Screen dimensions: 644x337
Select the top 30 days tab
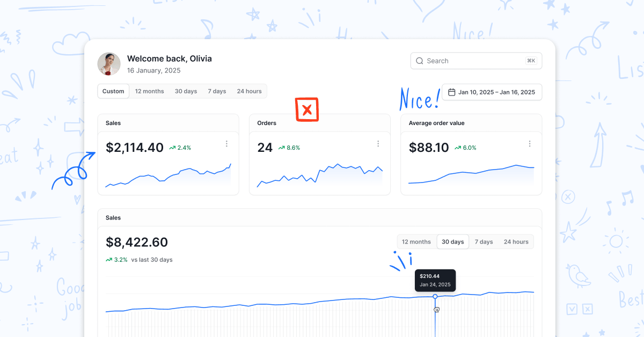click(x=186, y=91)
